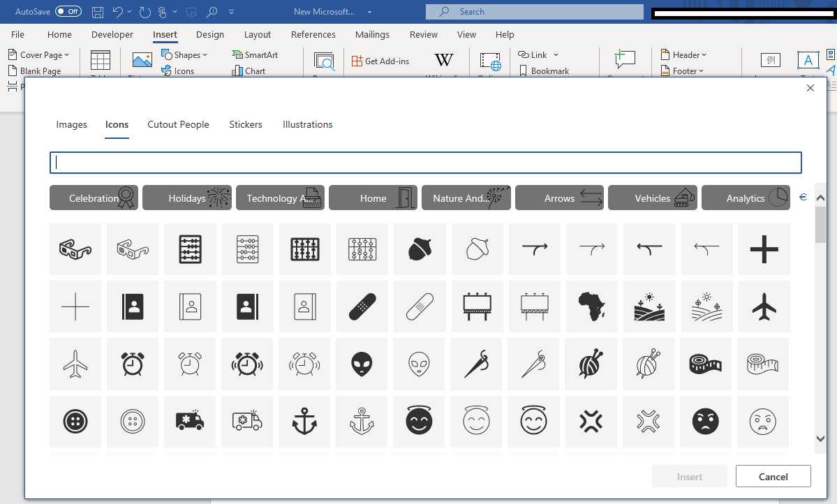Insert a SmartArt graphic
The height and width of the screenshot is (504, 837).
[255, 54]
